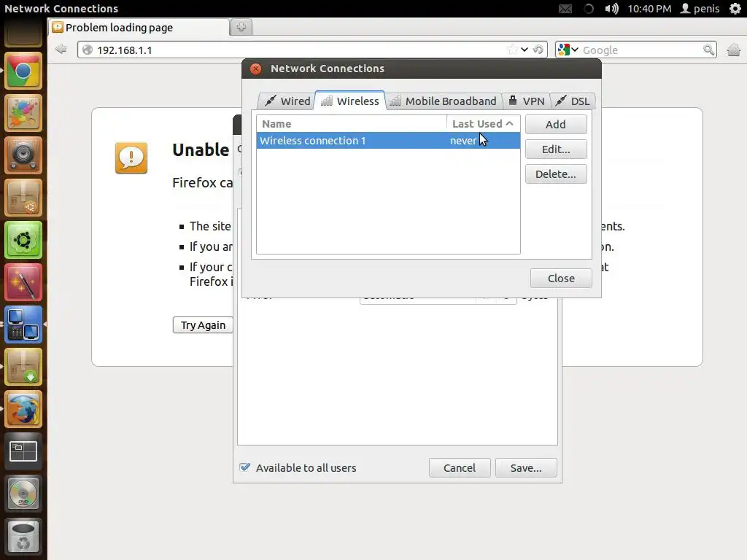The width and height of the screenshot is (747, 560).
Task: Open the red wand launcher app
Action: [x=23, y=282]
